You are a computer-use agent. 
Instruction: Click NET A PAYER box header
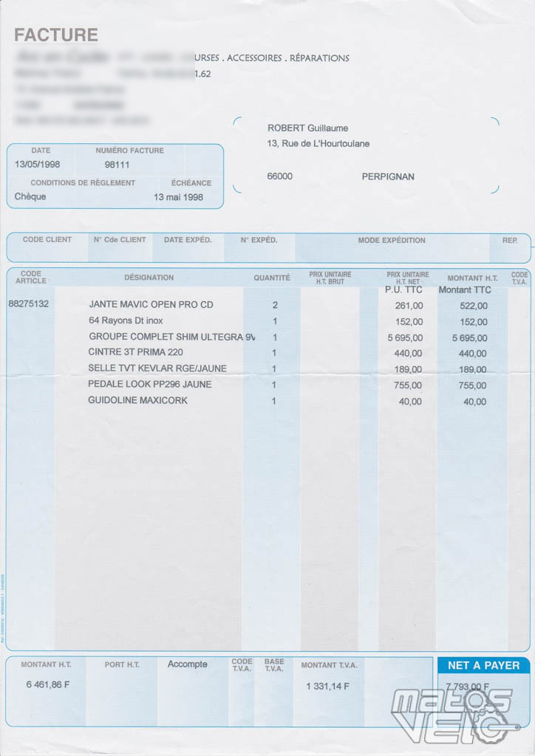[x=483, y=665]
